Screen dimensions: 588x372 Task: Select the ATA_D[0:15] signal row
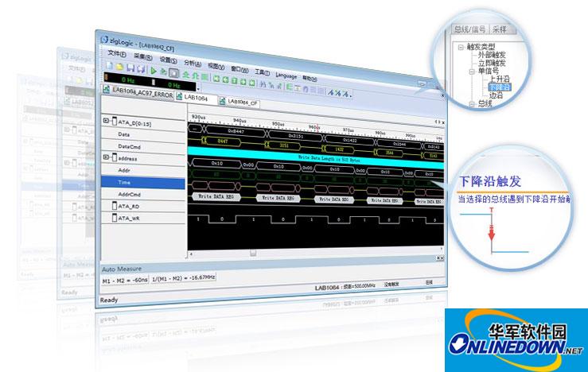pyautogui.click(x=144, y=123)
